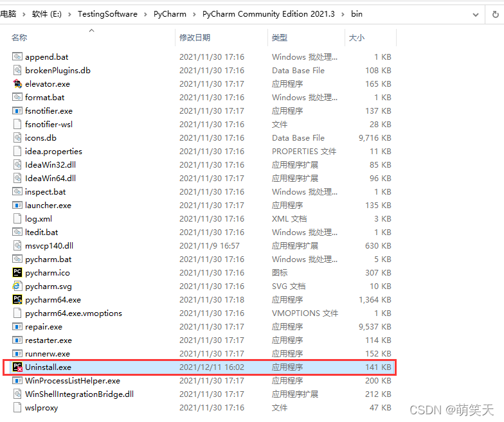This screenshot has width=504, height=422.
Task: Select the launcher.exe file name
Action: [x=48, y=206]
